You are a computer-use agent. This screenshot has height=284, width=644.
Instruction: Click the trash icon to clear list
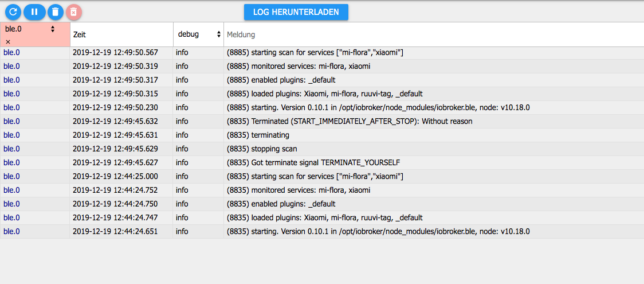(56, 12)
